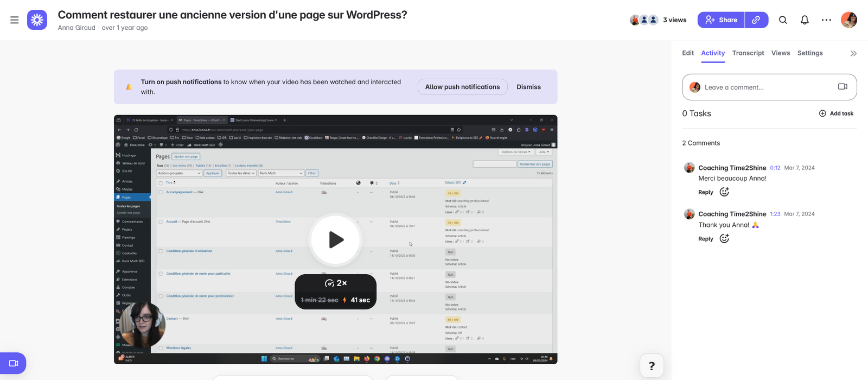The width and height of the screenshot is (868, 380).
Task: Toggle the 2× playback speed badge
Action: click(x=335, y=283)
